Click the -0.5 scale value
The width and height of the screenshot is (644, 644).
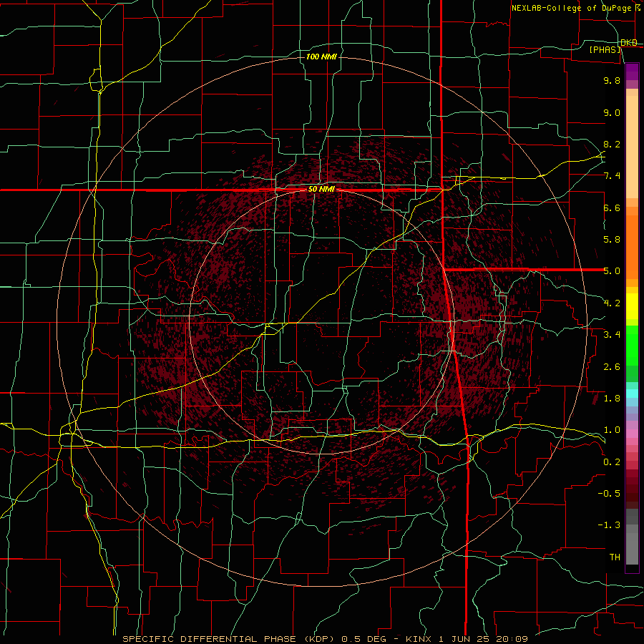(x=609, y=494)
